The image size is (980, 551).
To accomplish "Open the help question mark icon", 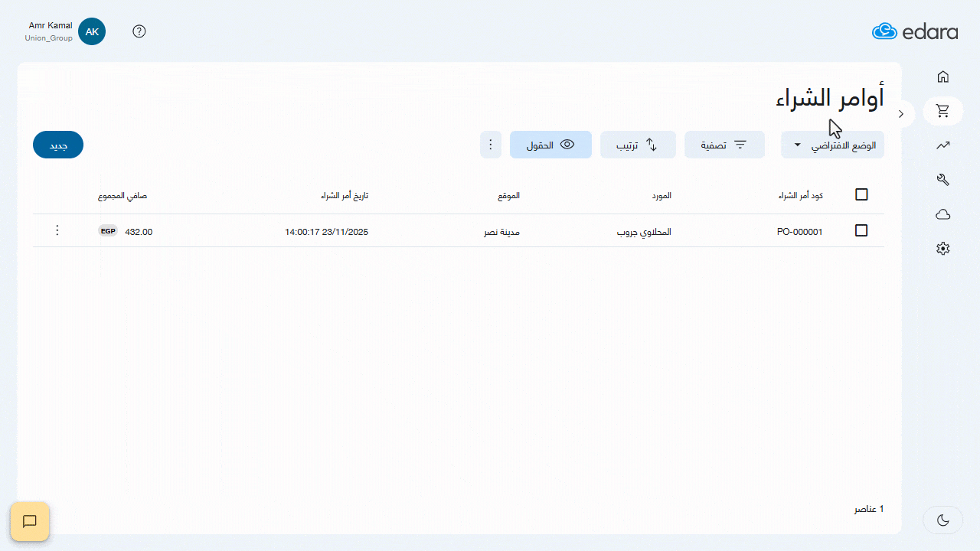I will tap(139, 31).
